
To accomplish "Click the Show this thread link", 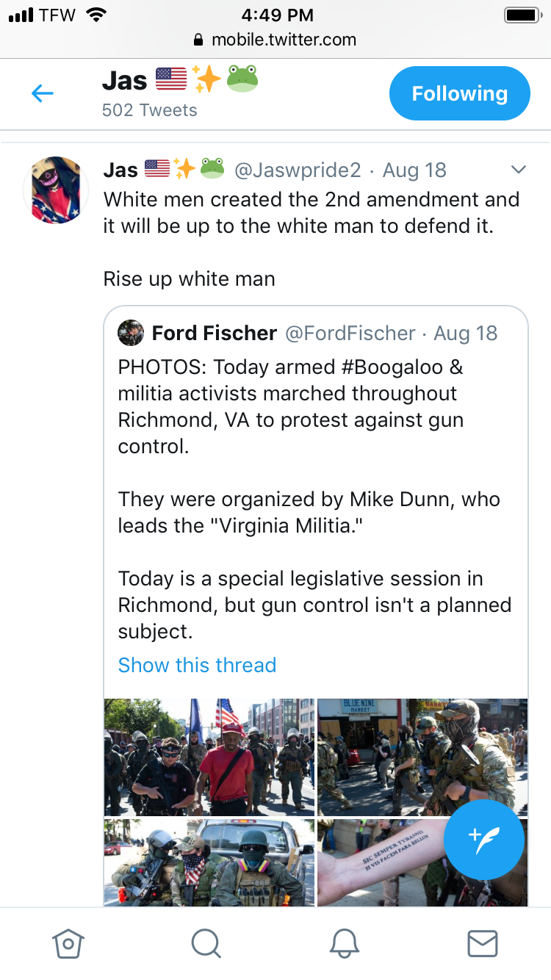I will click(x=197, y=665).
